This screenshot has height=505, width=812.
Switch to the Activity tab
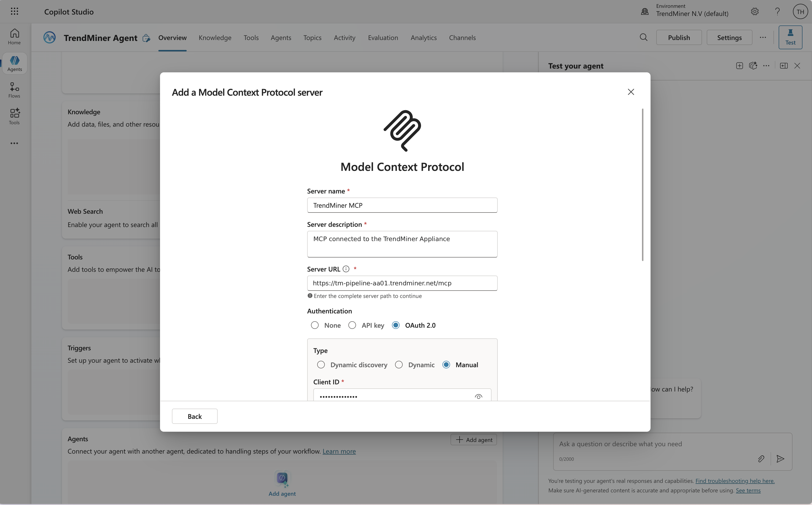point(344,37)
